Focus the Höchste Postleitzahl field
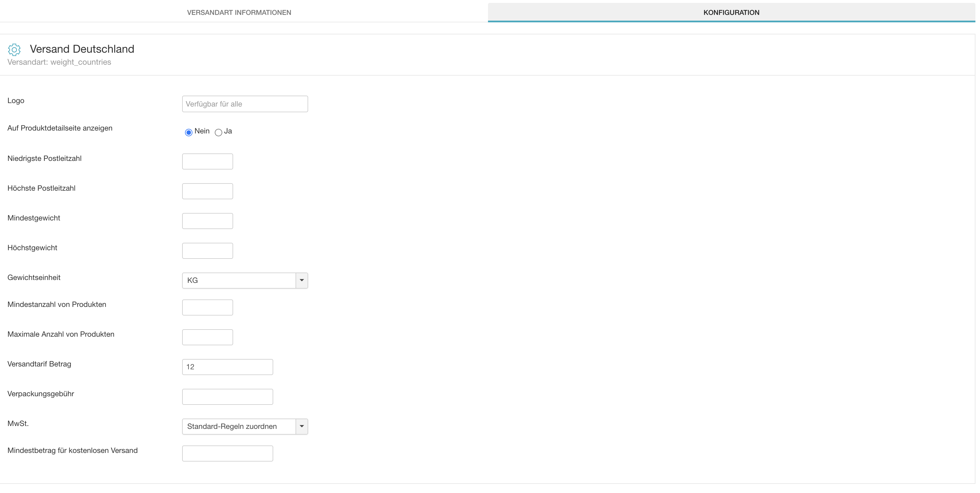 pyautogui.click(x=207, y=191)
